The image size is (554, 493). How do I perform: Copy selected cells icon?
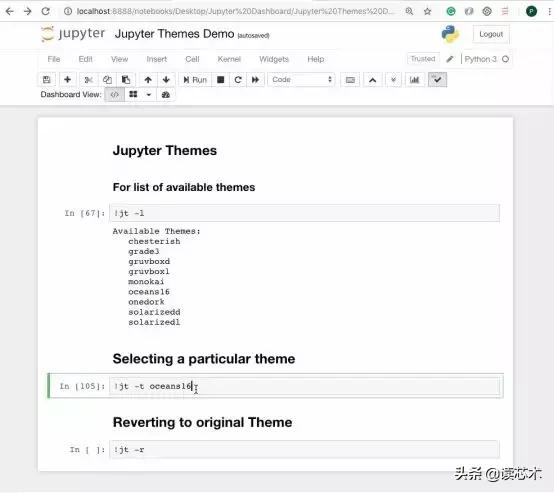(x=107, y=80)
